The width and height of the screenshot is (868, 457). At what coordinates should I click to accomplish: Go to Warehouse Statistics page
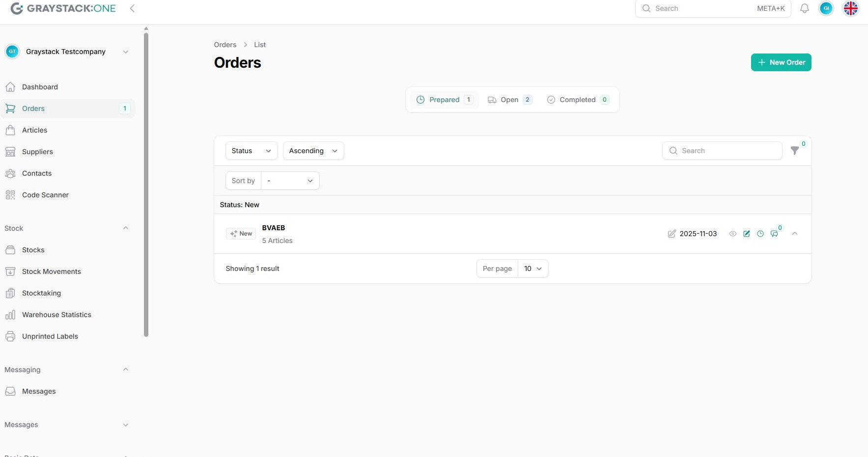click(x=56, y=315)
